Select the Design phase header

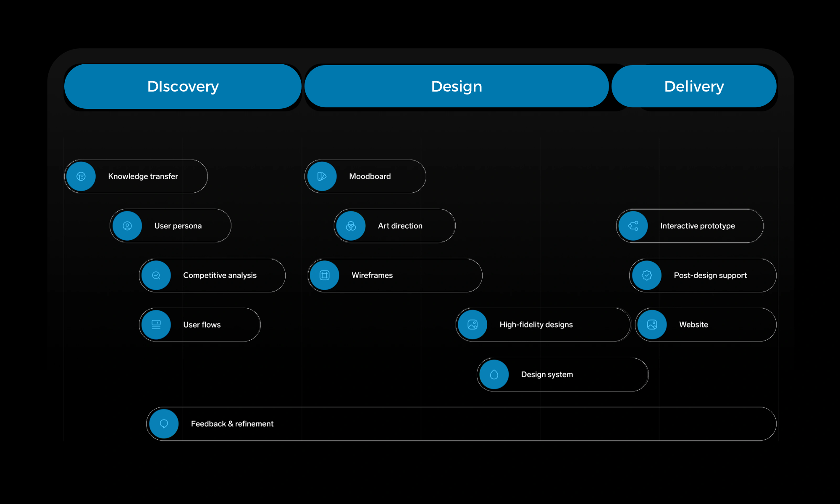[x=457, y=87]
